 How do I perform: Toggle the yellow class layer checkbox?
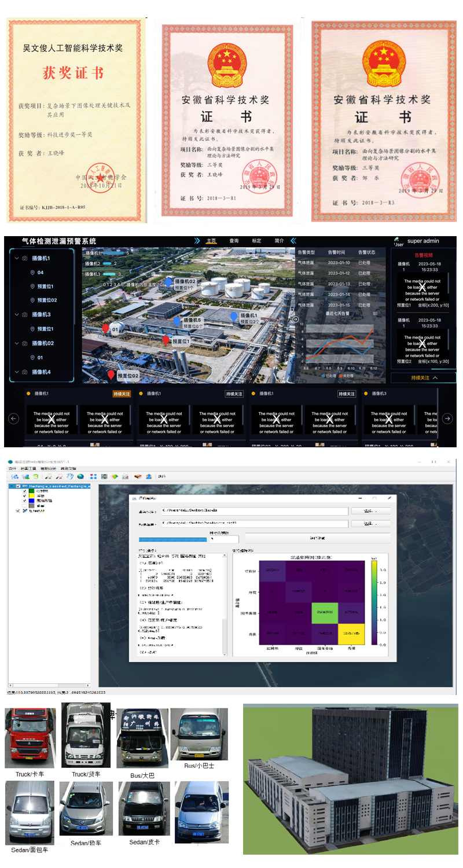tap(24, 496)
